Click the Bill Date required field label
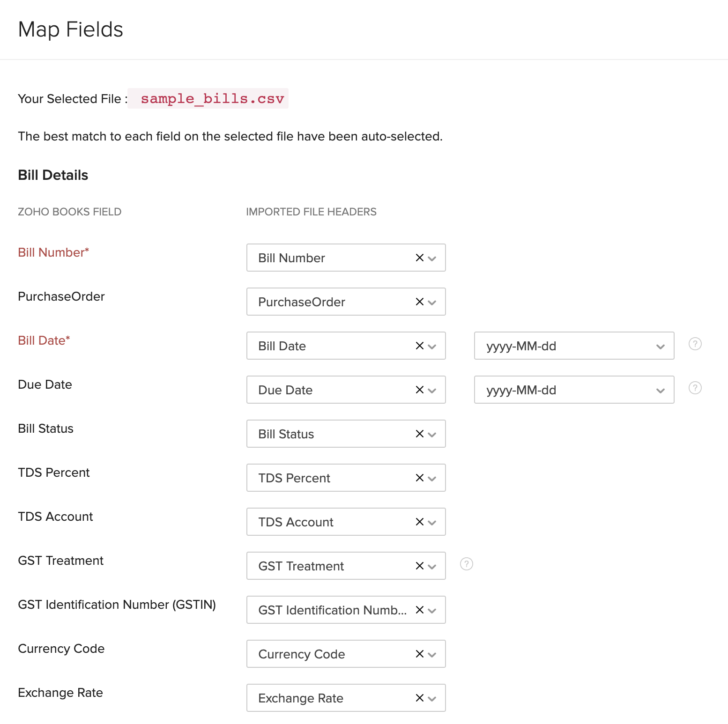 (44, 340)
